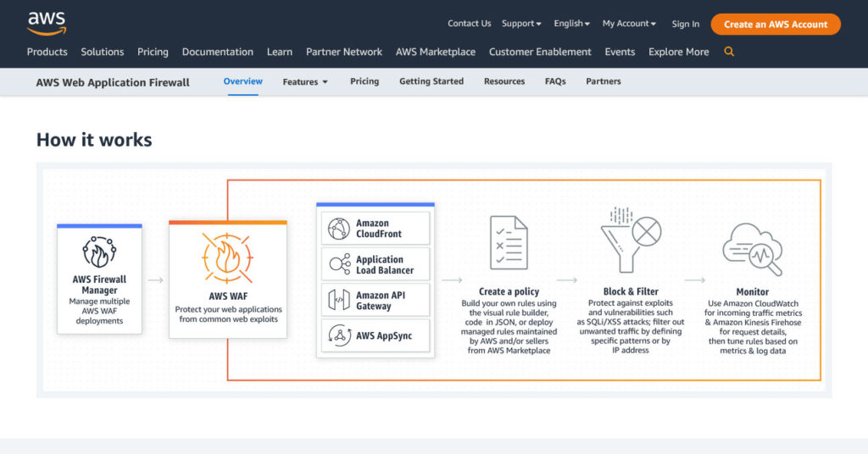This screenshot has height=454, width=868.
Task: Click the Amazon CloudFront icon
Action: (339, 229)
